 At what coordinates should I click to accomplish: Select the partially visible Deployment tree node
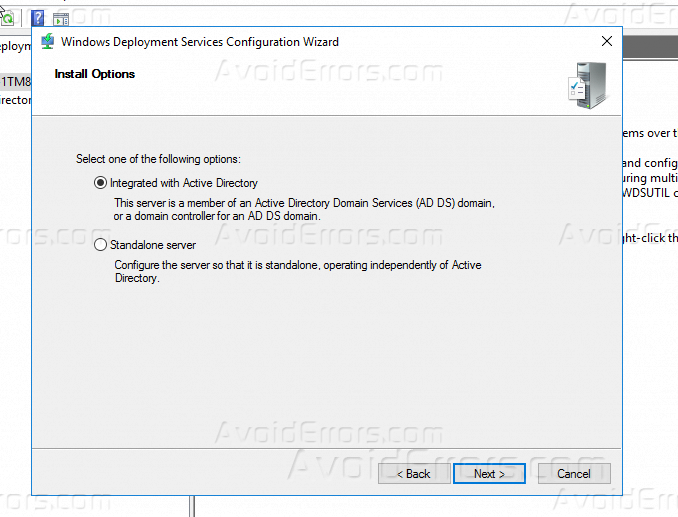click(x=14, y=47)
